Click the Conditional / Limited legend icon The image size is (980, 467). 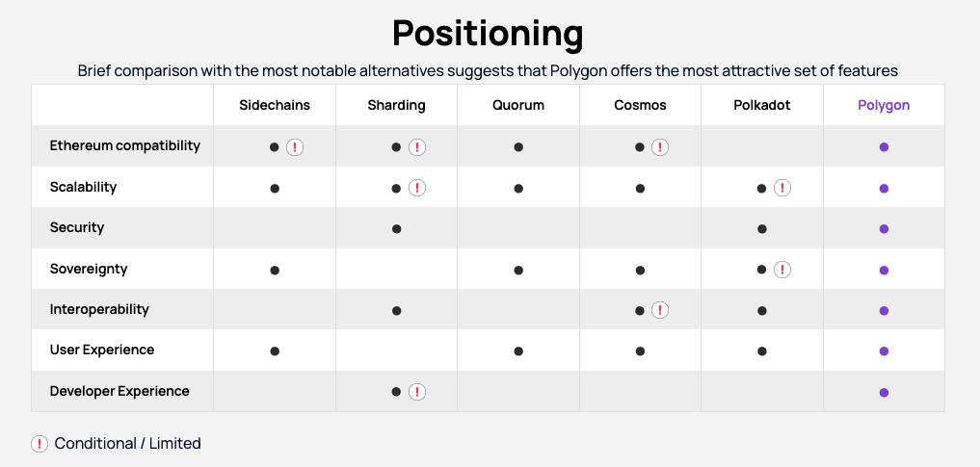pos(40,444)
